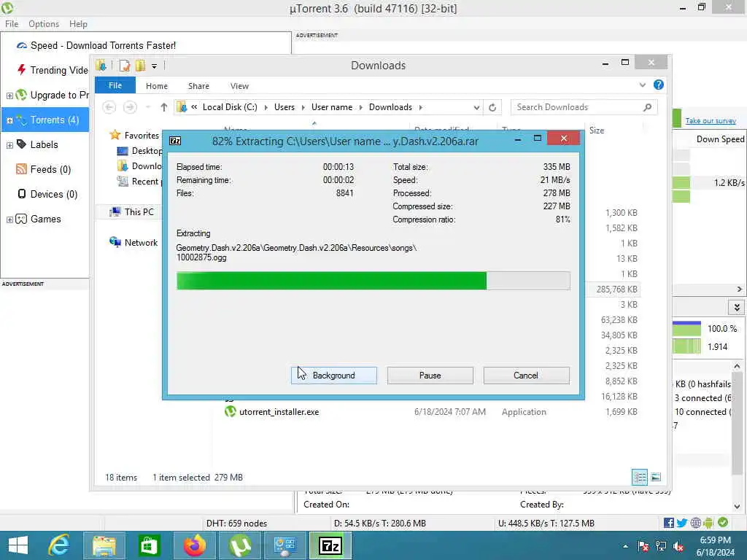Viewport: 747px width, 560px height.
Task: Open Firefox from the taskbar
Action: pyautogui.click(x=195, y=545)
